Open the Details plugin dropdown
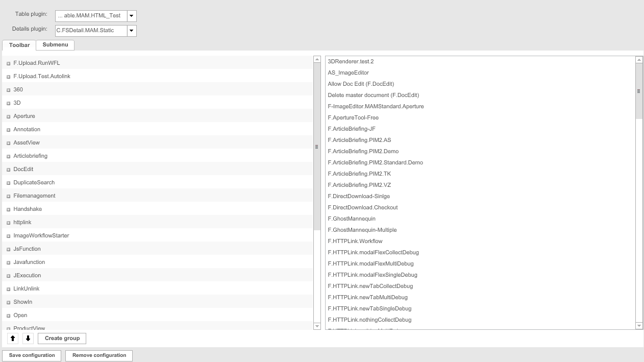644x362 pixels. [x=131, y=31]
